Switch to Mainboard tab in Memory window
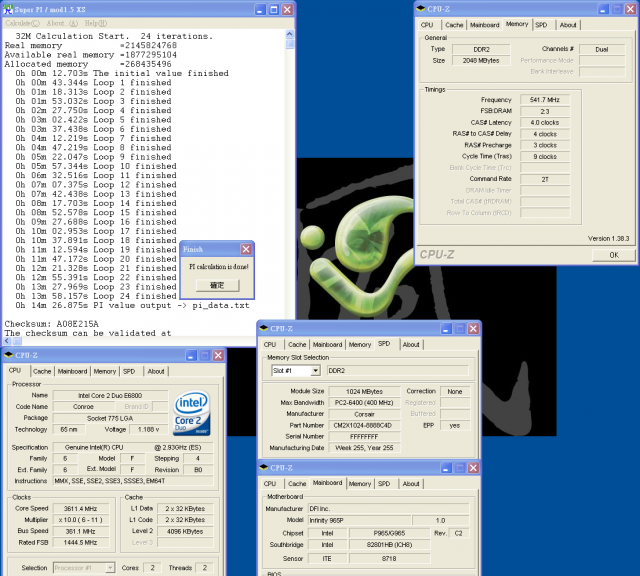The width and height of the screenshot is (640, 576). click(484, 25)
